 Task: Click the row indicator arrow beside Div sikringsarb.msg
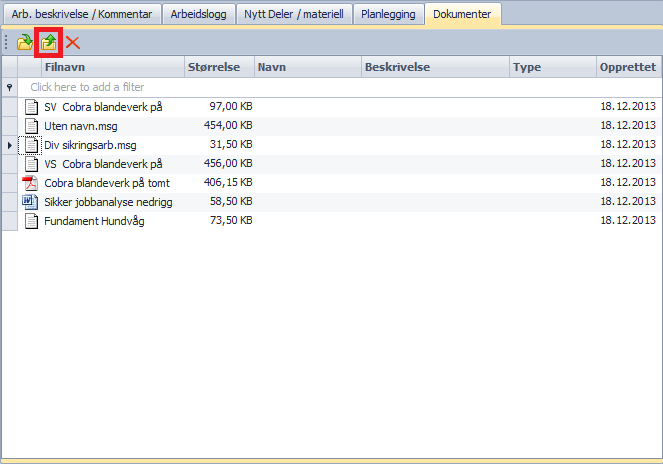(x=10, y=145)
